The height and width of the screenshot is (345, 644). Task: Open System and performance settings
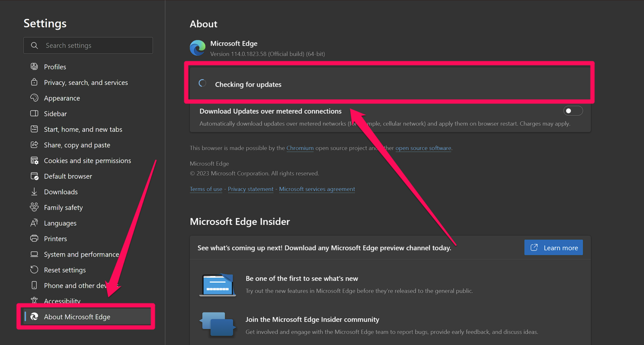click(x=81, y=255)
